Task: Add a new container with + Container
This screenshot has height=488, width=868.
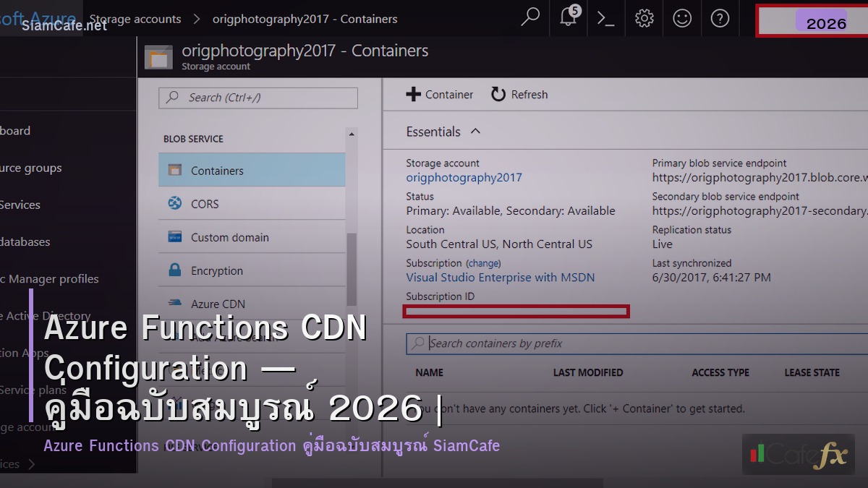Action: pos(439,94)
